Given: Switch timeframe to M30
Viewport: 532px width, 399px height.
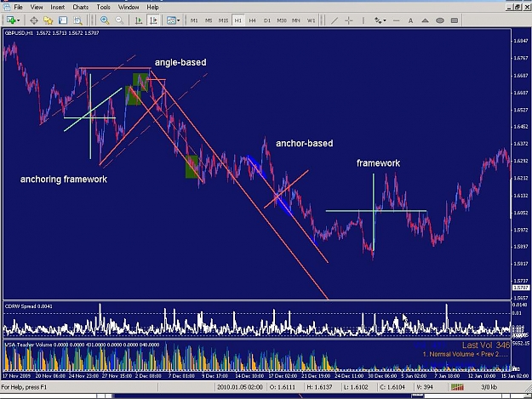Looking at the screenshot, I should pyautogui.click(x=282, y=20).
